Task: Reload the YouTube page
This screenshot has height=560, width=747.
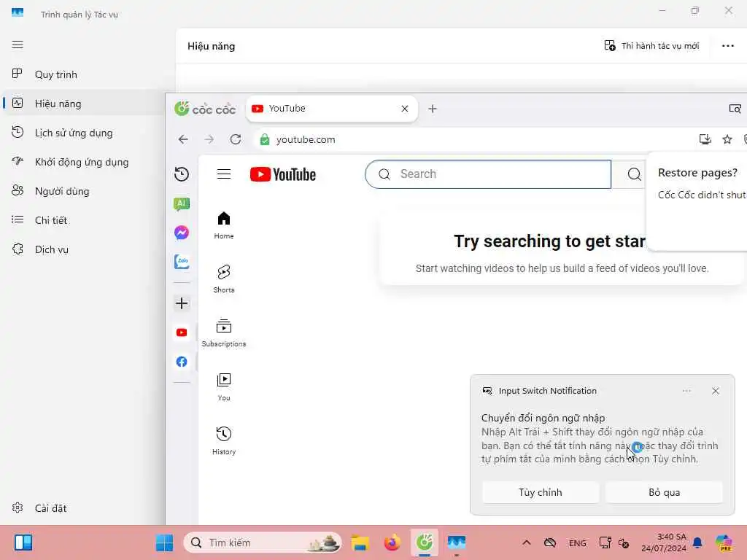Action: pos(236,139)
